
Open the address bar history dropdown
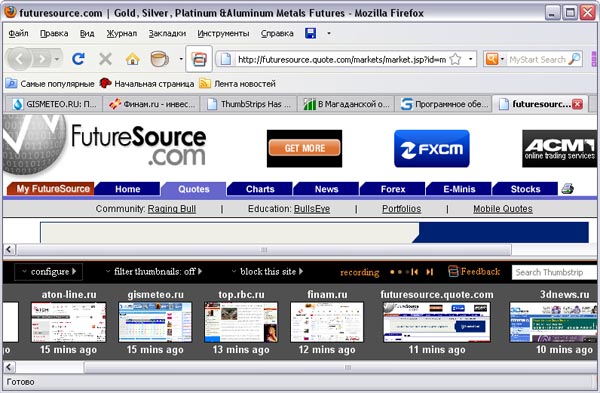point(471,59)
